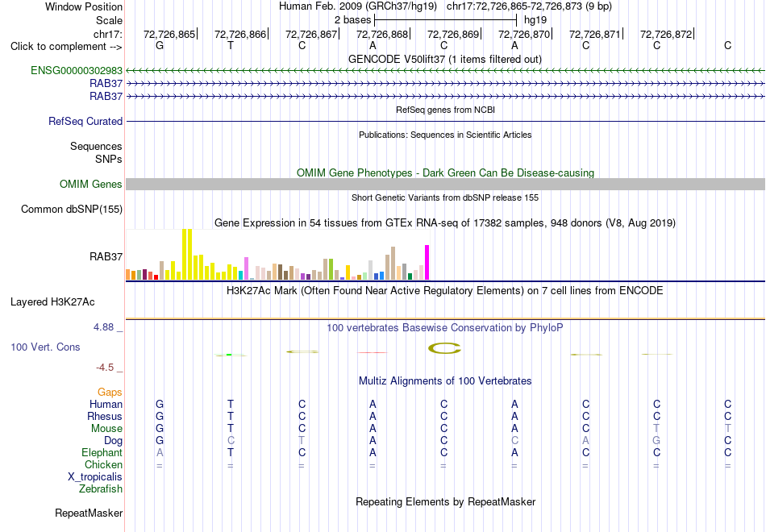Click the hg19 label beside the scale bar
This screenshot has width=766, height=532.
535,20
